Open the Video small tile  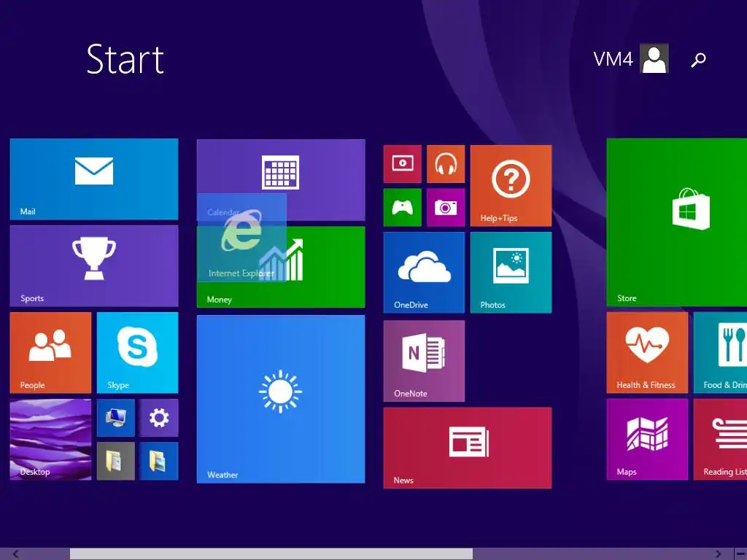click(403, 164)
